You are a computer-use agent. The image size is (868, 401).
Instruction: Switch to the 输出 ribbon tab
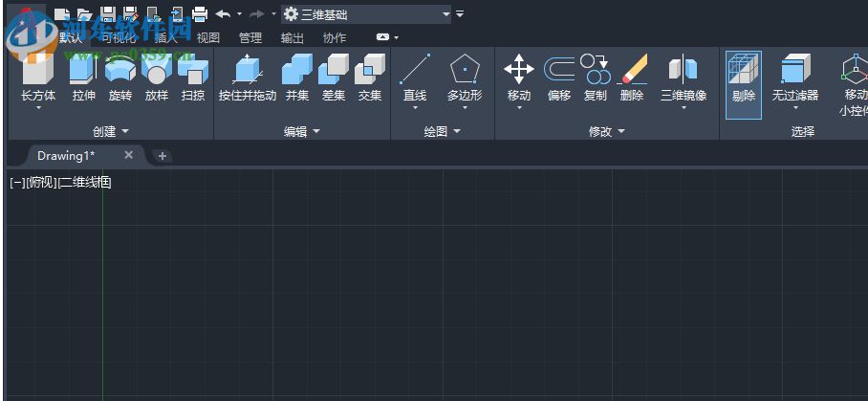coord(293,37)
